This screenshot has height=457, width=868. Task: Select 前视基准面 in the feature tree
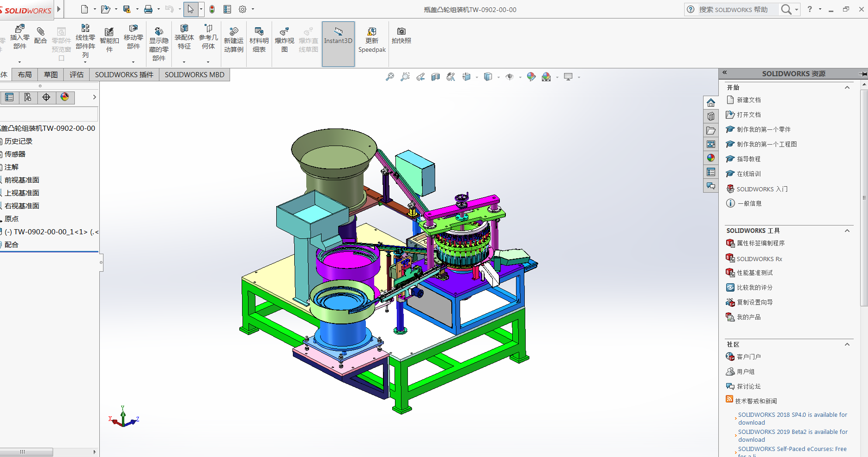click(x=22, y=180)
